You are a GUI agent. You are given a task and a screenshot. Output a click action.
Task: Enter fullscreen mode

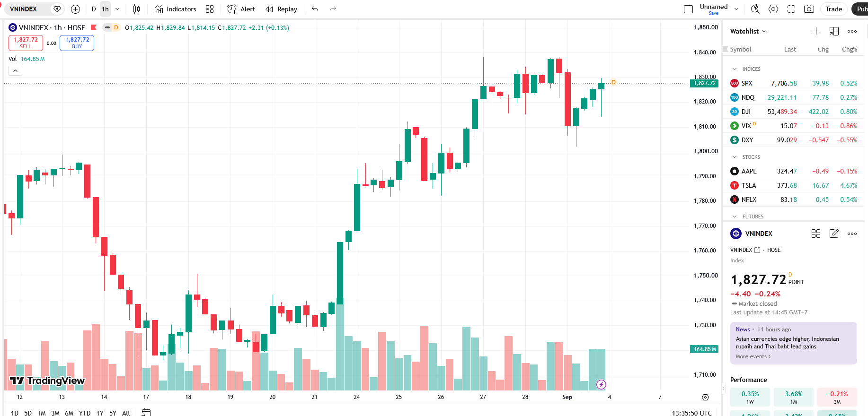pos(791,9)
